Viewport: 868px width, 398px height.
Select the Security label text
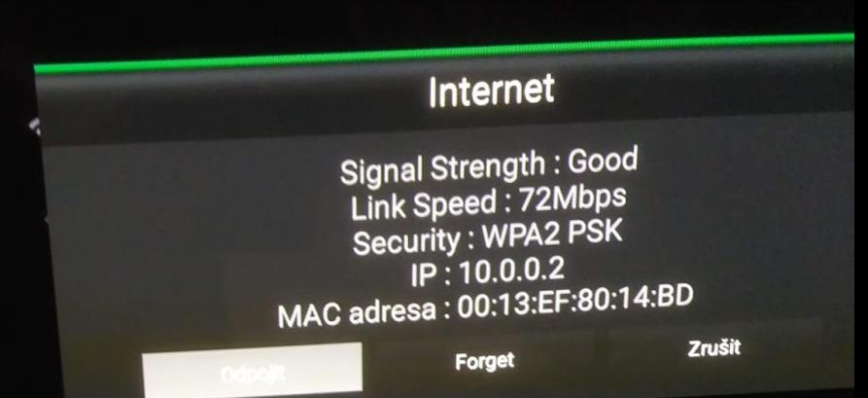407,240
